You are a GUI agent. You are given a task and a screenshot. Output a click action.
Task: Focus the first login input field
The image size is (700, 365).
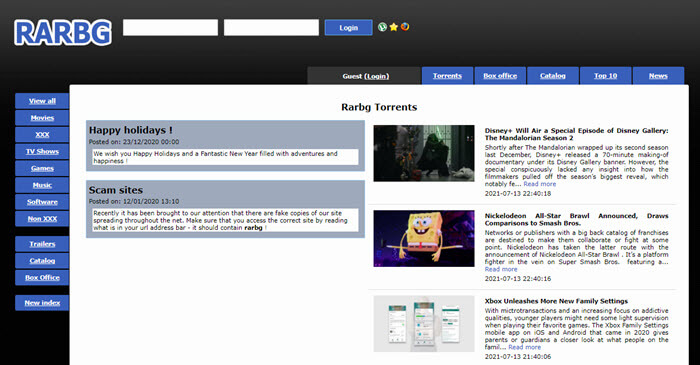point(171,27)
